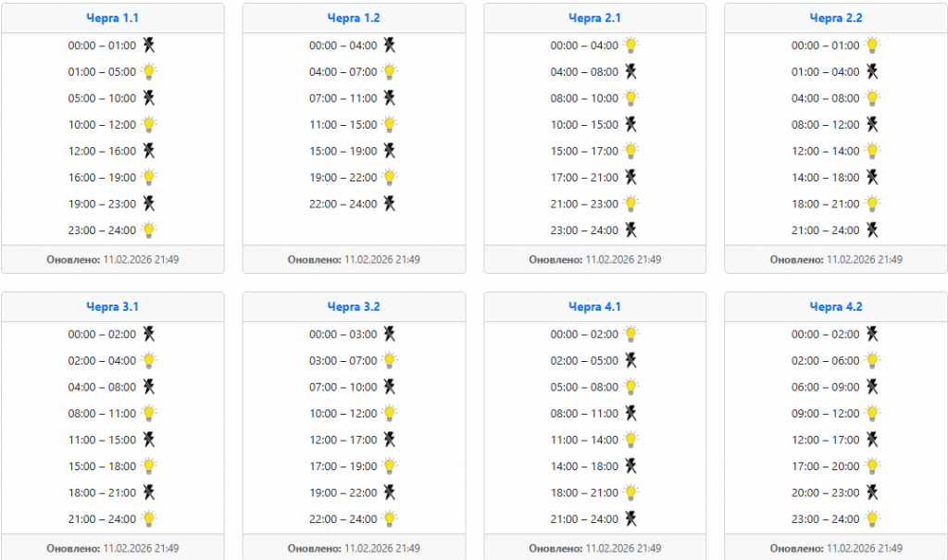Select the Черга 2.1 heading link
The width and height of the screenshot is (948, 560).
(594, 18)
